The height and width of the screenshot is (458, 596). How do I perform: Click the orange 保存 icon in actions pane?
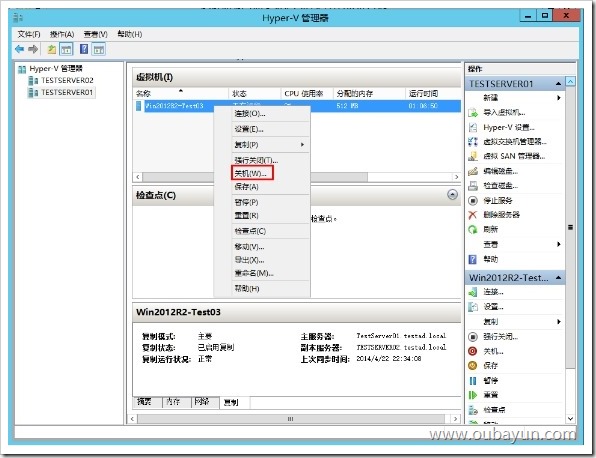(473, 366)
